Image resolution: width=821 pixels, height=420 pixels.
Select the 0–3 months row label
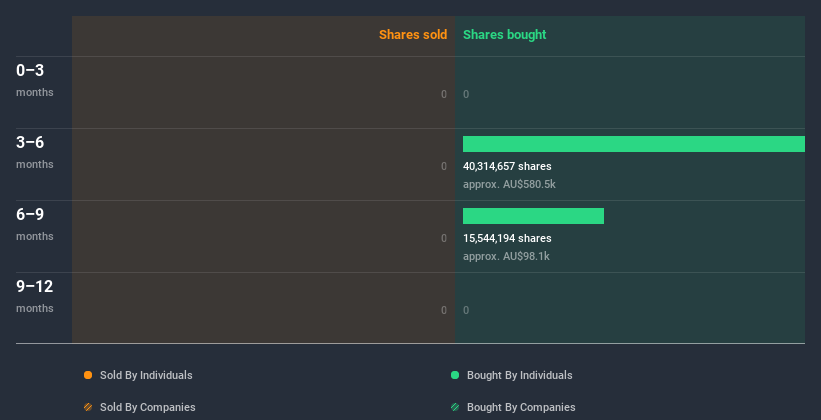point(35,80)
